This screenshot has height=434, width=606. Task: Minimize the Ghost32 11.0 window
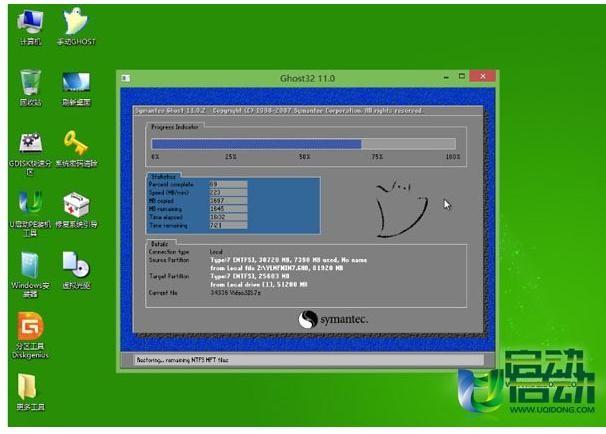446,77
